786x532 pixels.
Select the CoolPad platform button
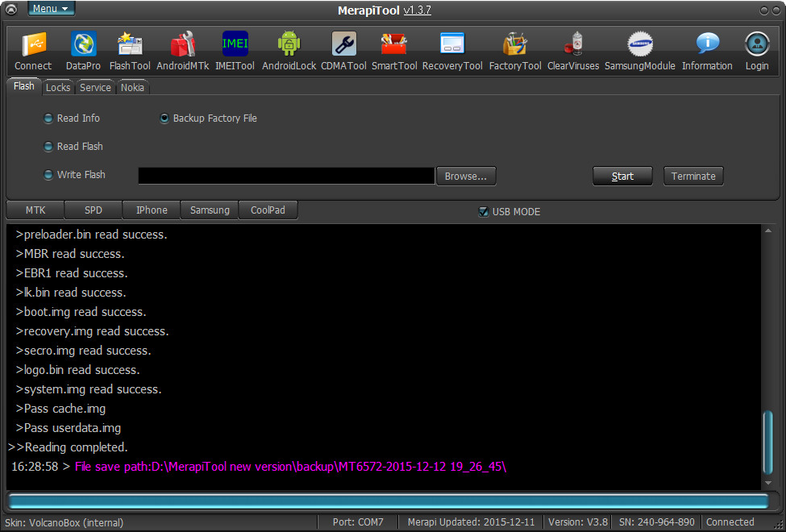point(268,210)
